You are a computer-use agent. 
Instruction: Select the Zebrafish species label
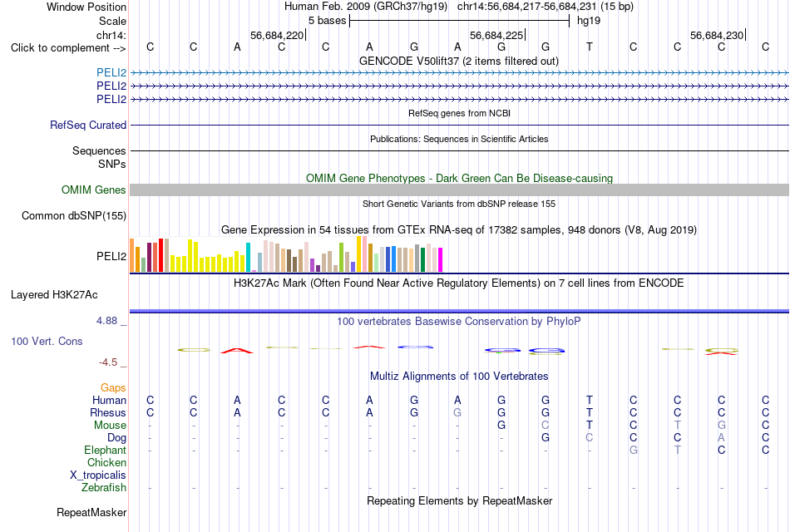pos(104,488)
